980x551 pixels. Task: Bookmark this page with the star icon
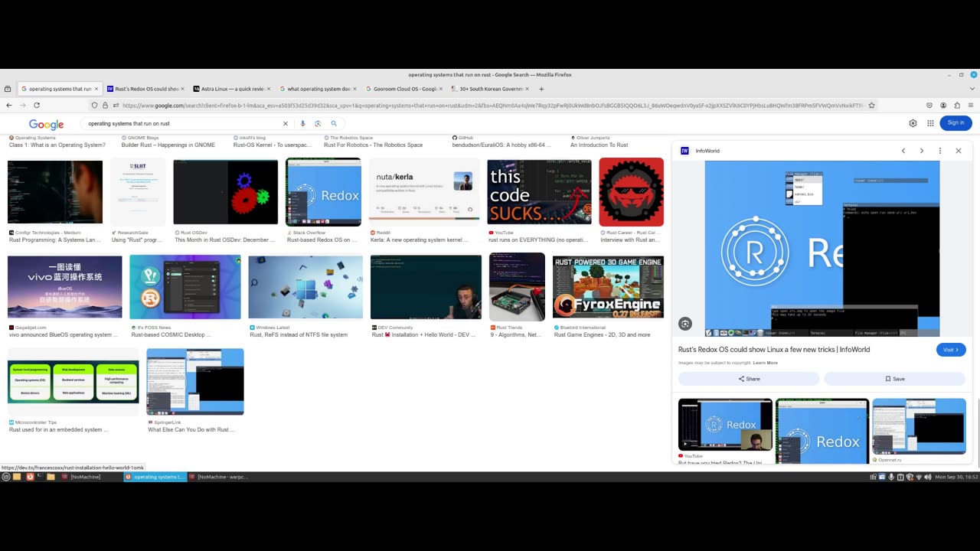[x=871, y=105]
